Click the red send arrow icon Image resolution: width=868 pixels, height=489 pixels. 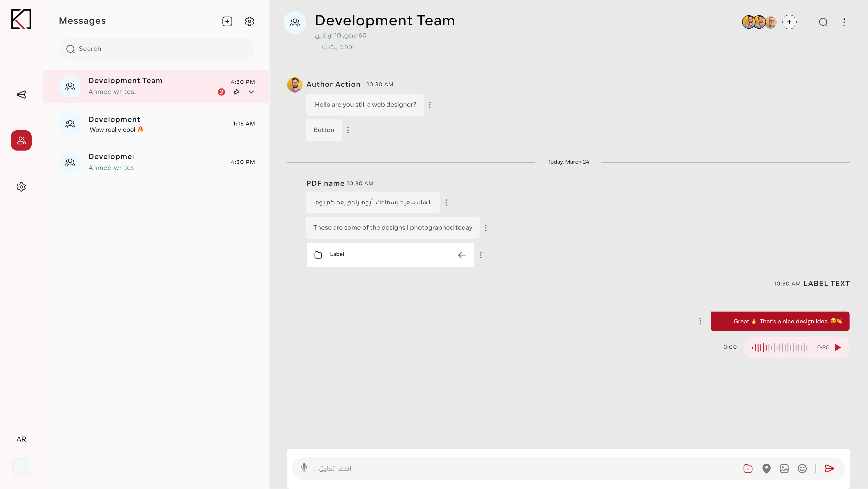pyautogui.click(x=829, y=468)
